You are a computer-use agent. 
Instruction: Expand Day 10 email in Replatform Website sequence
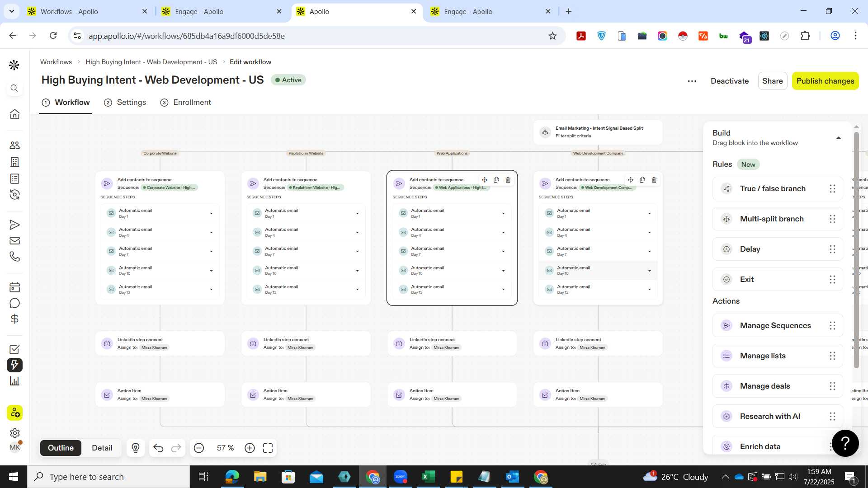[357, 271]
